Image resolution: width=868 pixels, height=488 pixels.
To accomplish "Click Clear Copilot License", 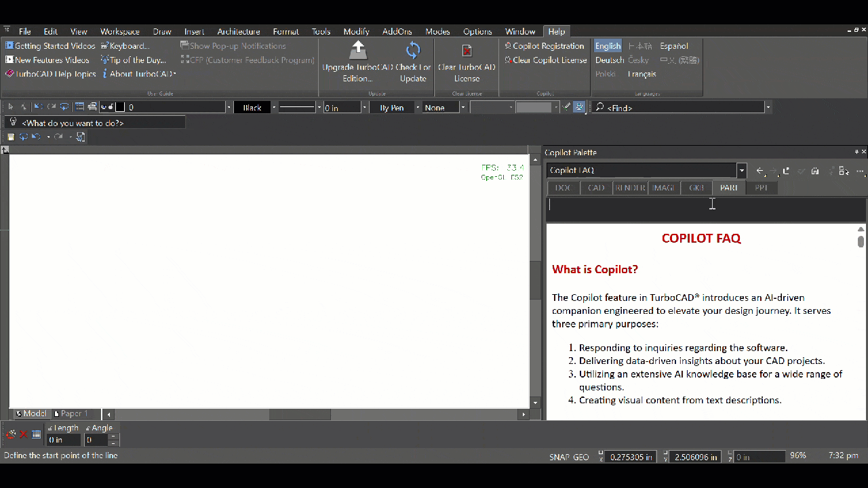I will (545, 60).
